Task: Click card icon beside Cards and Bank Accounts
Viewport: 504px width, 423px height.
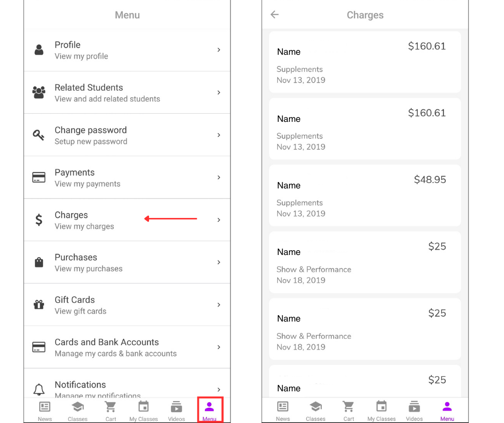Action: point(39,347)
